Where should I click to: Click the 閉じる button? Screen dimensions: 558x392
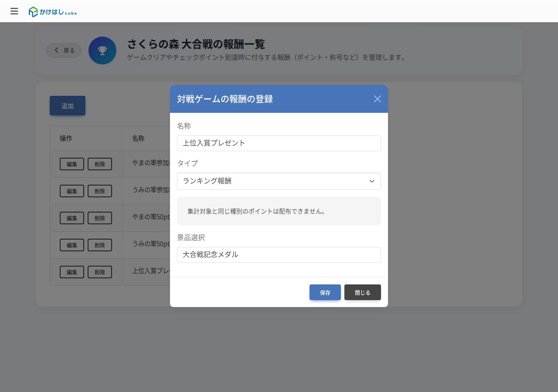pos(363,292)
